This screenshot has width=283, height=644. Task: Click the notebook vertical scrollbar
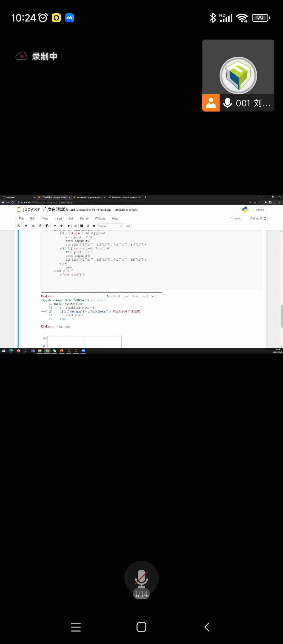pos(281,316)
